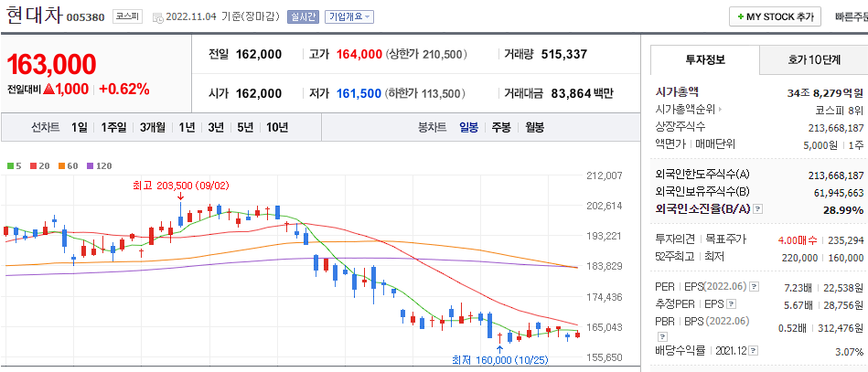Click the current price 163,000

click(51, 65)
